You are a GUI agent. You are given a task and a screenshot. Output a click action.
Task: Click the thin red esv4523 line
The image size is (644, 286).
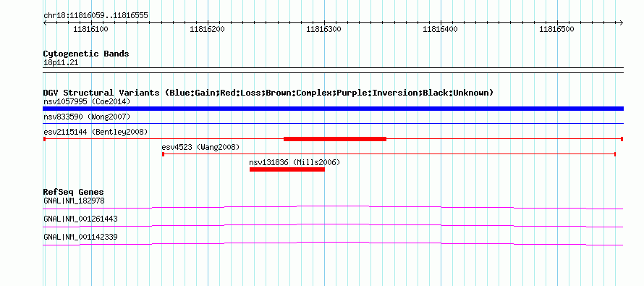click(x=389, y=154)
